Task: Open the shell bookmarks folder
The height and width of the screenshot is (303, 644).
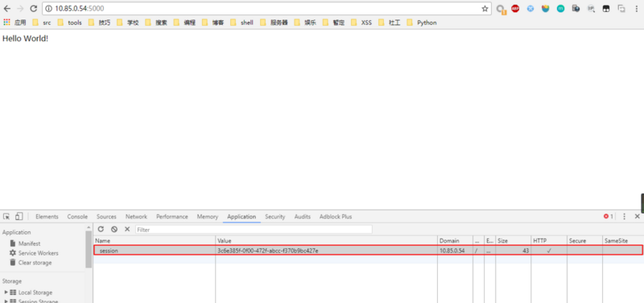Action: [x=242, y=23]
